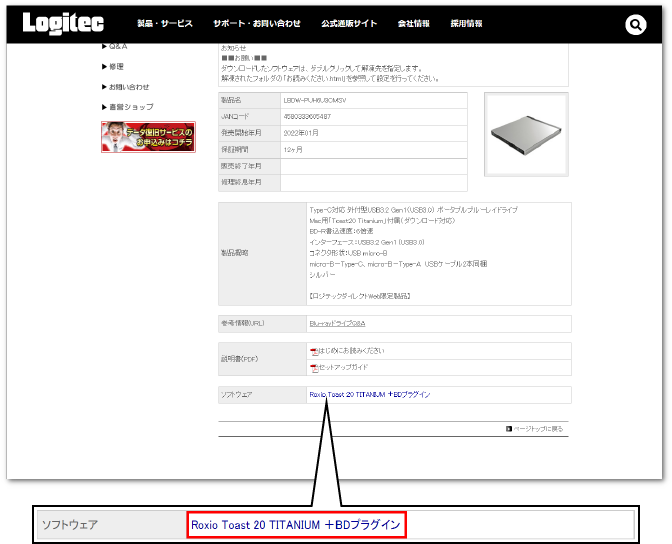672x544 pixels.
Task: Open the search magnifier icon
Action: click(x=636, y=25)
